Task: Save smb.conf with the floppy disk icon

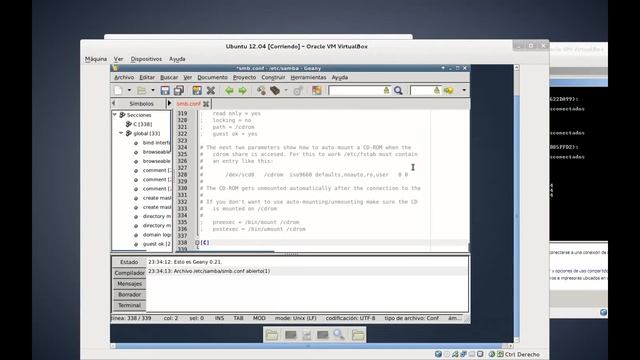Action: (x=165, y=90)
